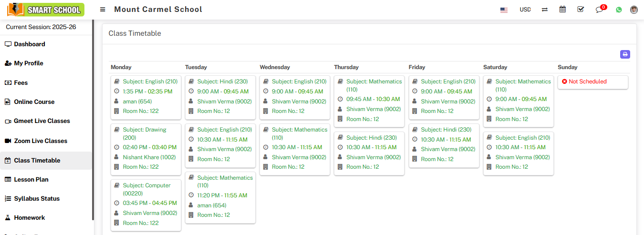Open Zoom Live Classes
Image resolution: width=644 pixels, height=235 pixels.
[x=47, y=141]
